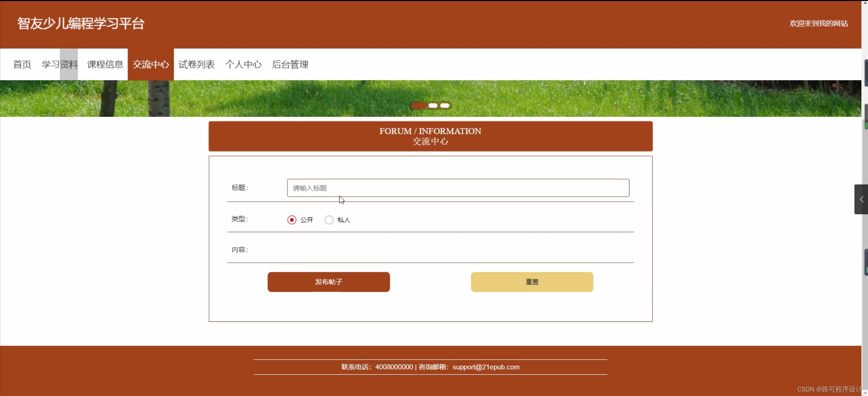This screenshot has height=396, width=868.
Task: Click the yellow 重置 reset button
Action: click(x=531, y=281)
